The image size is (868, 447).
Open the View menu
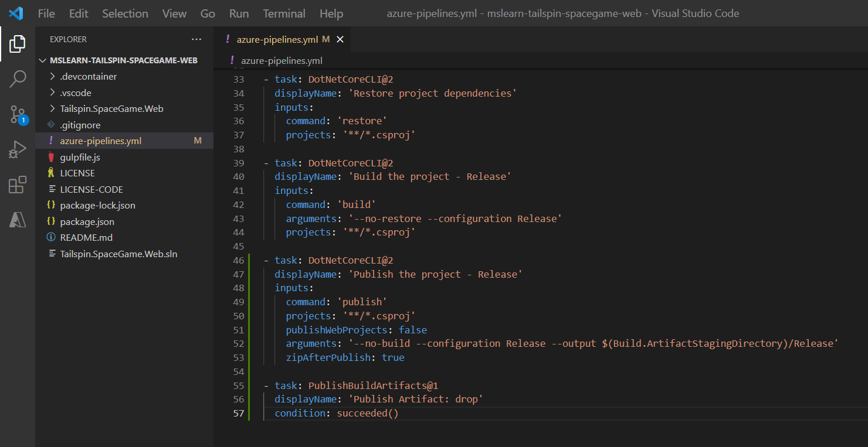coord(174,13)
